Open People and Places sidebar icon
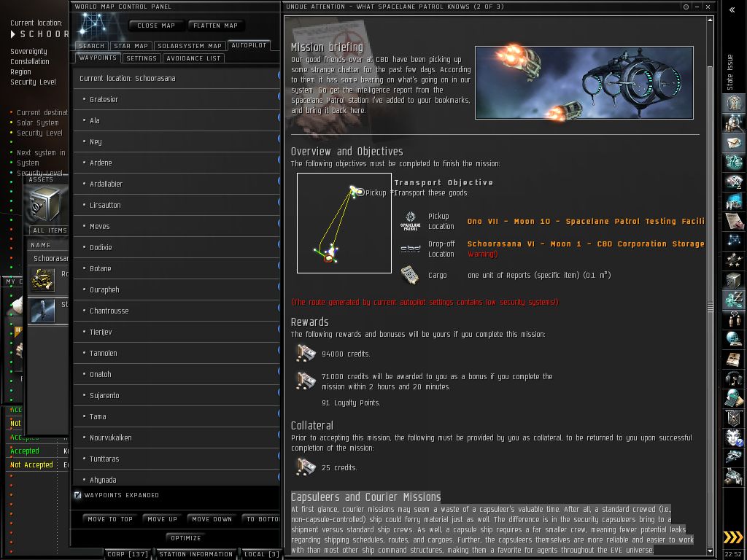This screenshot has height=560, width=747. tap(734, 123)
